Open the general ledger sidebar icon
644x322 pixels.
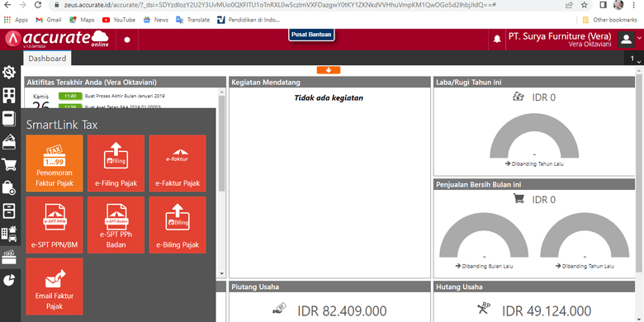[9, 118]
